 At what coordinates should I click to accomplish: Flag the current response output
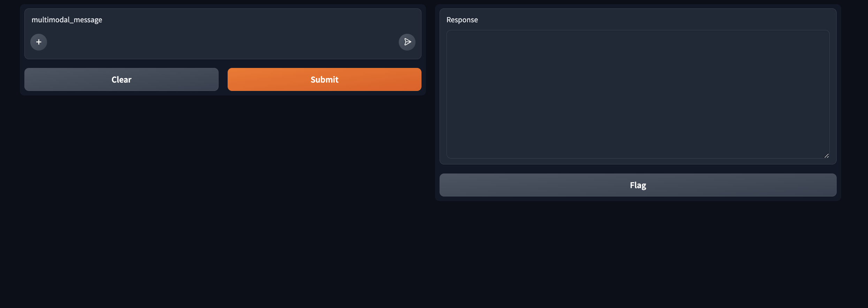(x=638, y=185)
